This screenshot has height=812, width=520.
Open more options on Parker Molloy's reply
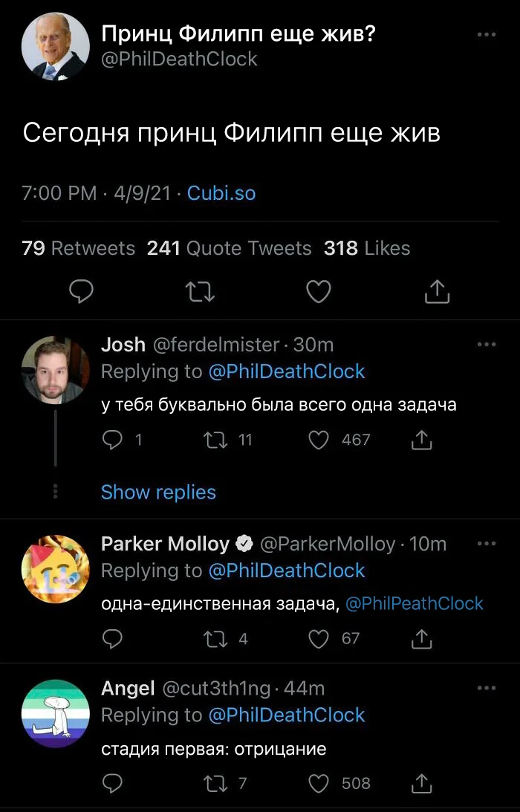point(486,544)
